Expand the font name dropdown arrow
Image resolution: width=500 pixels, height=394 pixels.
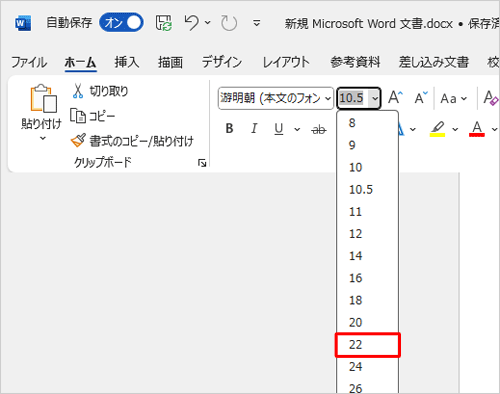click(328, 98)
